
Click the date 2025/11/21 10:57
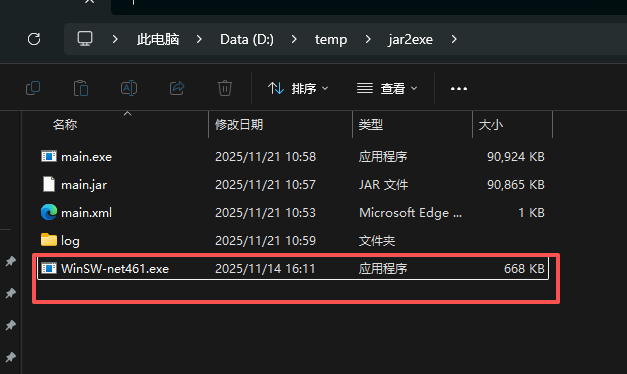pos(266,184)
